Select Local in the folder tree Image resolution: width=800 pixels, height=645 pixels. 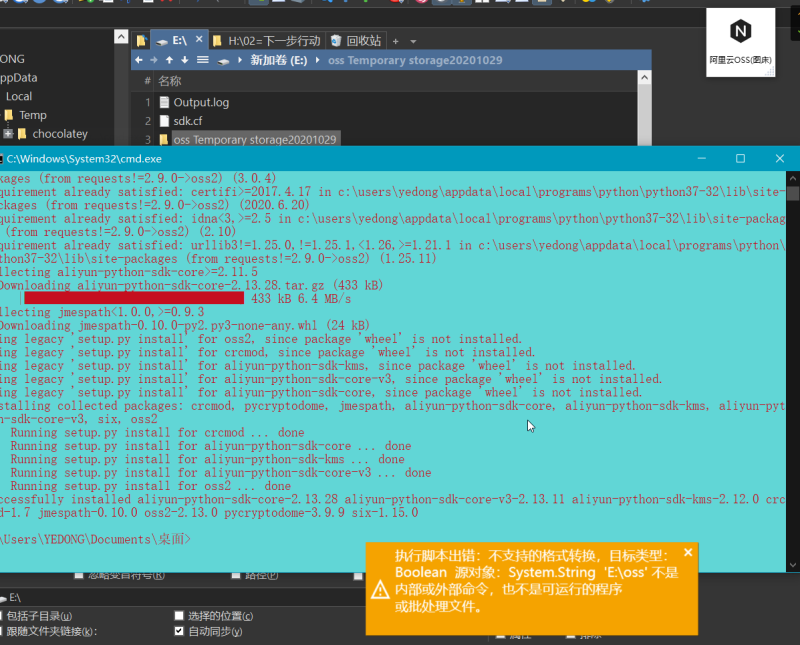click(19, 96)
